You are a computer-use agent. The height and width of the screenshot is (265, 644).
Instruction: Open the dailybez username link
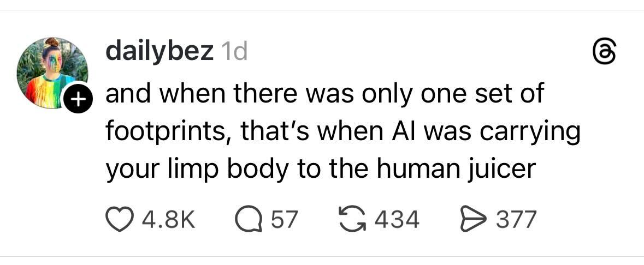159,52
